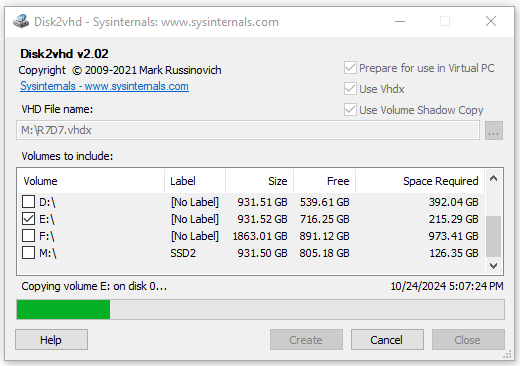Sort list by Volume column header
520x366 pixels.
tap(91, 181)
